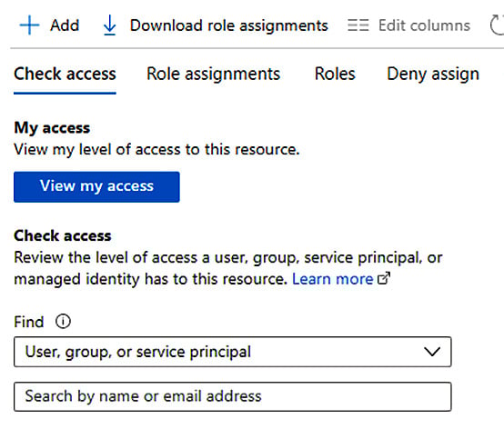Expand the User, group, or service principal dropdown
Screen dimensions: 504x429
tap(233, 352)
